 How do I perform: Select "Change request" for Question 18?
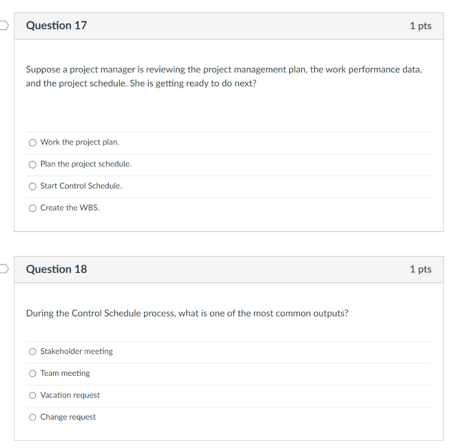(33, 417)
